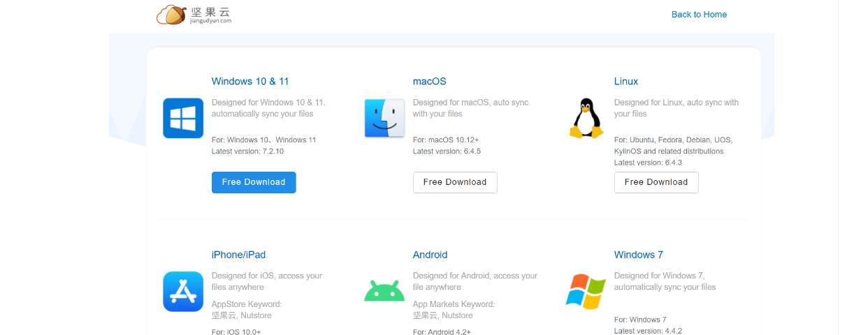Open the macOS heading link
The image size is (868, 335).
click(429, 82)
